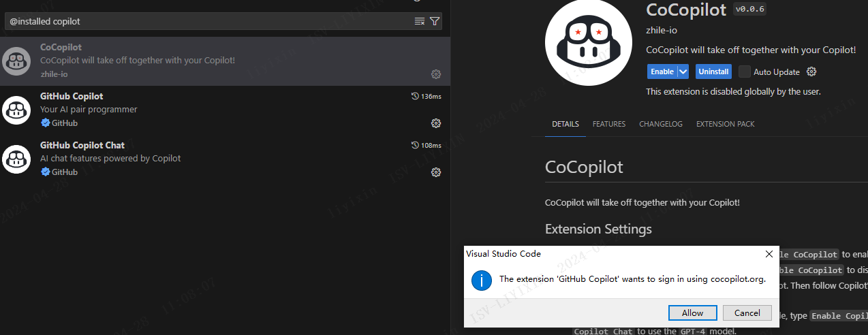The width and height of the screenshot is (868, 335).
Task: Open the EXTENSION PACK tab
Action: coord(726,124)
